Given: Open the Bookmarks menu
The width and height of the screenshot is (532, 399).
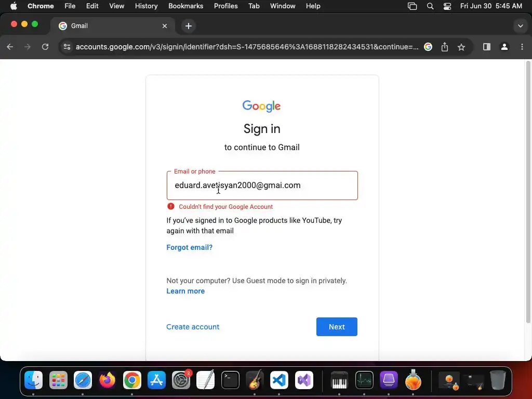Looking at the screenshot, I should (185, 6).
